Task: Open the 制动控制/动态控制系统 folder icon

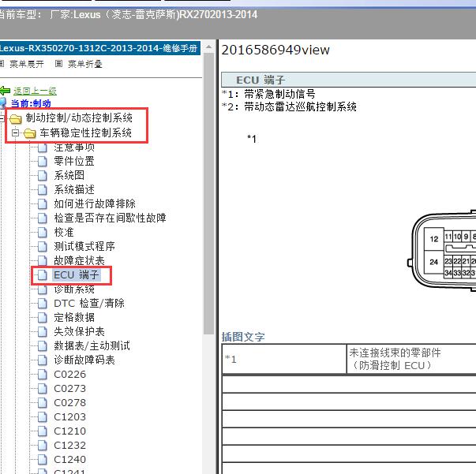Action: [16, 118]
